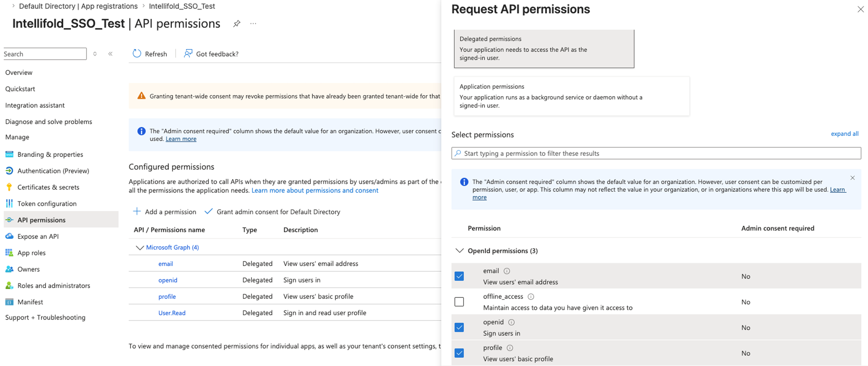Image resolution: width=868 pixels, height=366 pixels.
Task: Click the Admin consent required column header
Action: [777, 228]
